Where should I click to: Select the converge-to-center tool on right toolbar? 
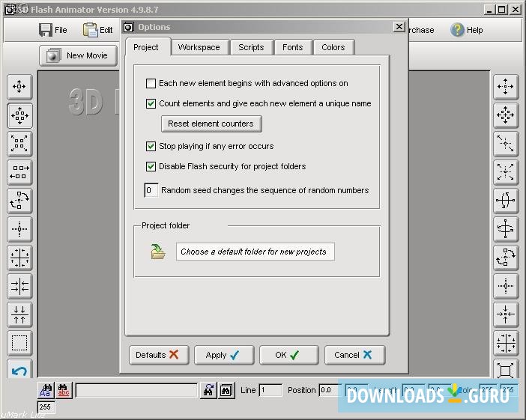506,314
